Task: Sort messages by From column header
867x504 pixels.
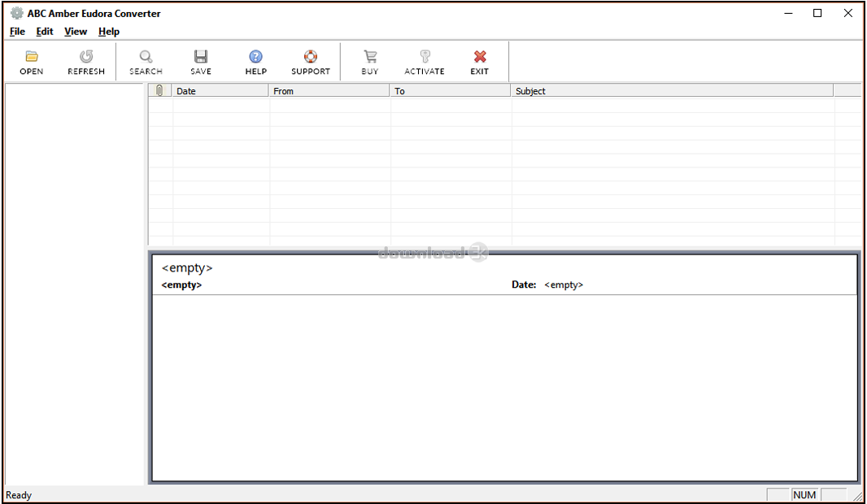Action: (x=329, y=90)
